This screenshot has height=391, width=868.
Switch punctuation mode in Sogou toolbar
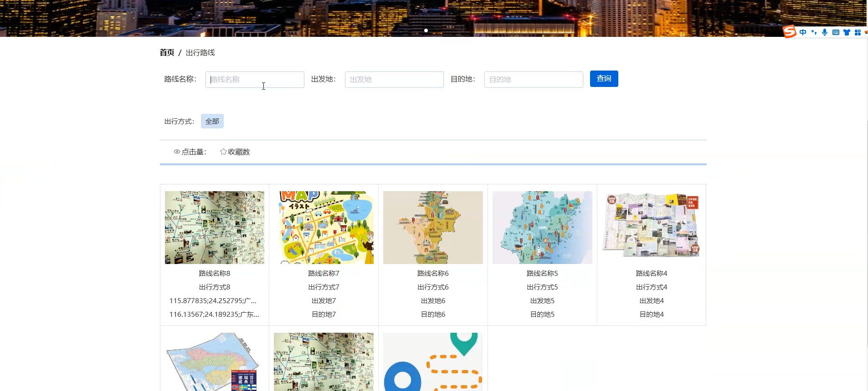coord(814,32)
